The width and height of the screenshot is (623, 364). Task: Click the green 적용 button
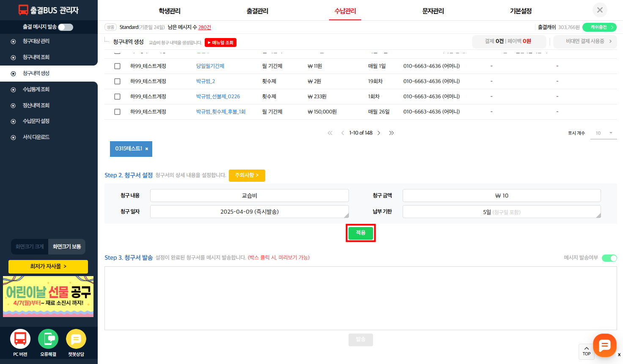(361, 233)
